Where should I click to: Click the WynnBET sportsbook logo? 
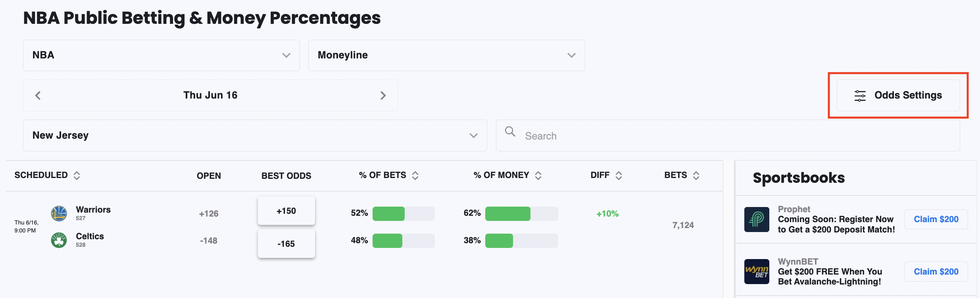[x=757, y=272]
